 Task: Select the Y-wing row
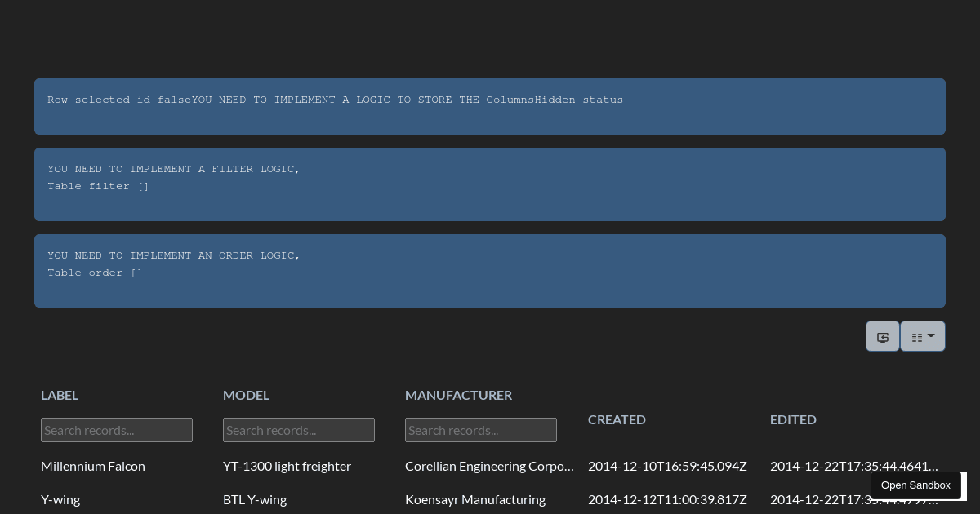coord(60,499)
